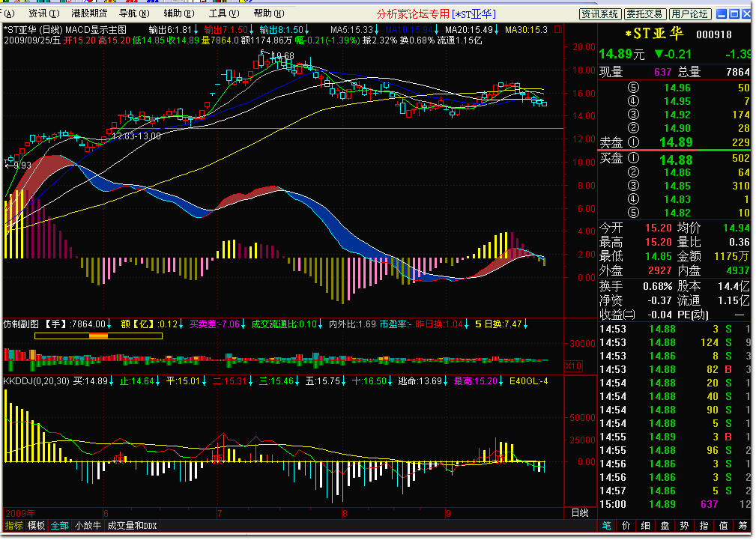756x540 pixels.
Task: Click the 资讯系统 button
Action: click(x=600, y=14)
